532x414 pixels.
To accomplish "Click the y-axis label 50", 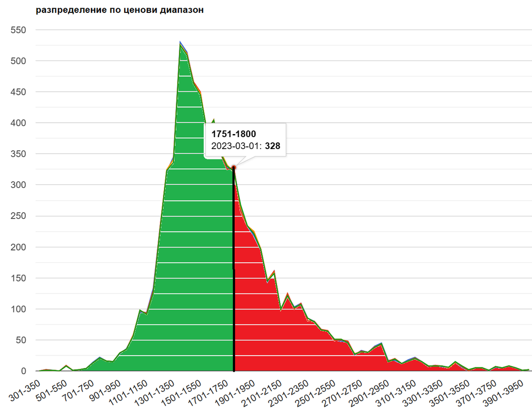I will tap(21, 340).
